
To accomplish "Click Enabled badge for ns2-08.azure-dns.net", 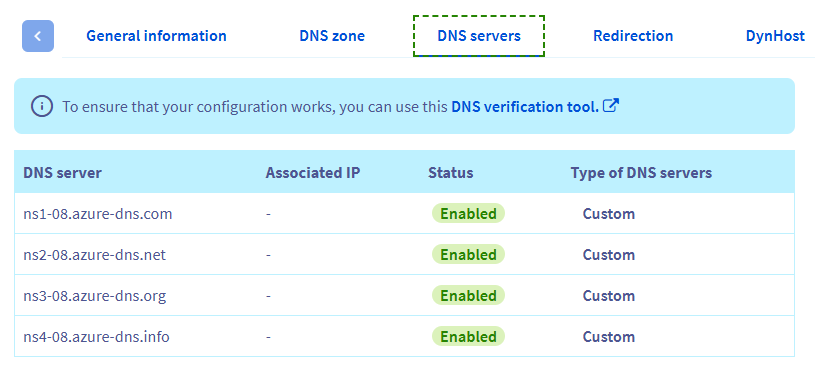I will (468, 254).
